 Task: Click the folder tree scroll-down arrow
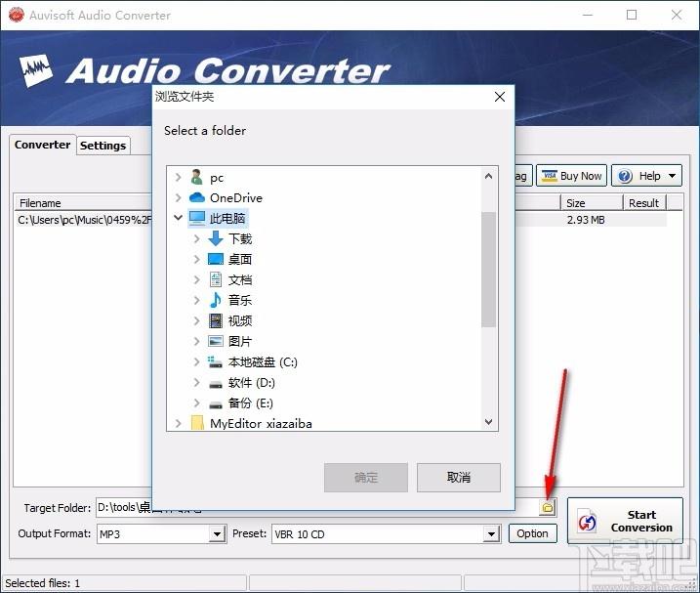pos(489,422)
